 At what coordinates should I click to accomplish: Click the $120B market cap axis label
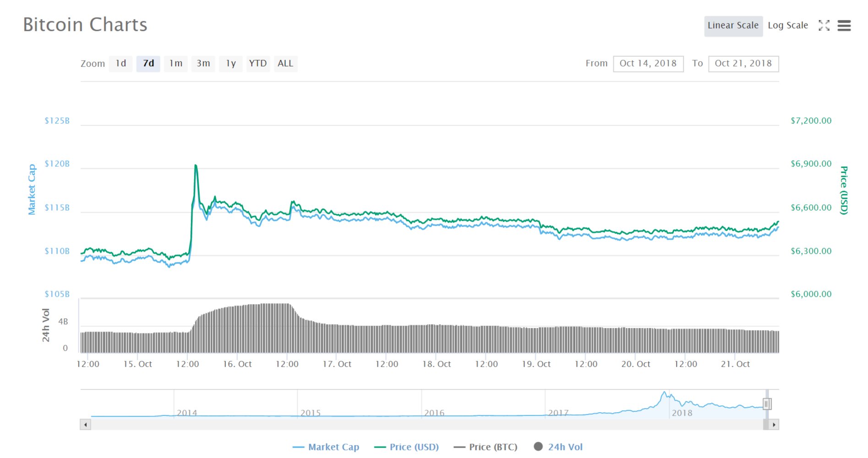click(x=57, y=164)
